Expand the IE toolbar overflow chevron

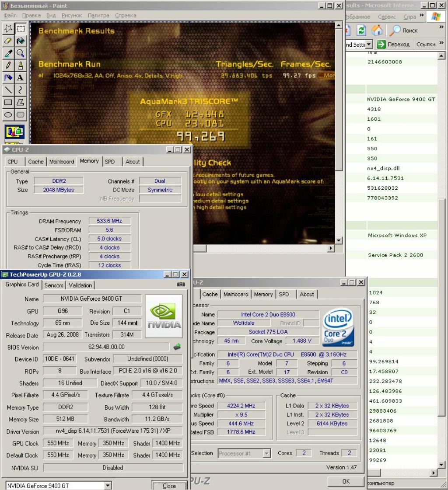[441, 27]
